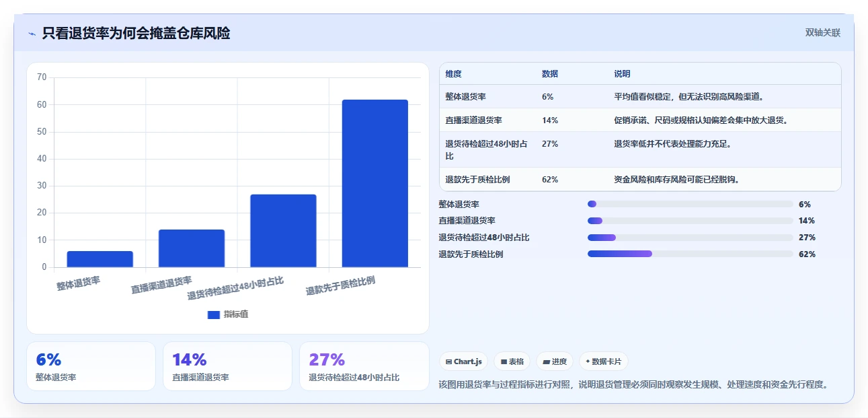
Task: Click the 直播渠道退货率 x-axis label
Action: (161, 285)
